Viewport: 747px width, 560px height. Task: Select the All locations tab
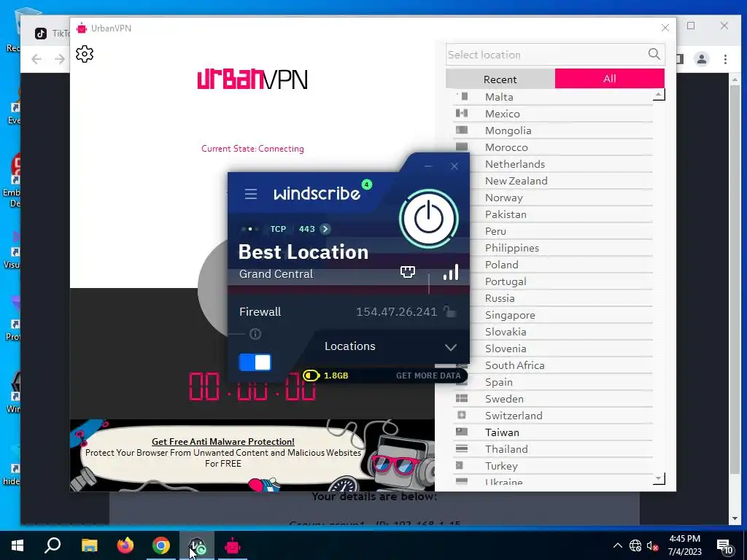tap(610, 79)
